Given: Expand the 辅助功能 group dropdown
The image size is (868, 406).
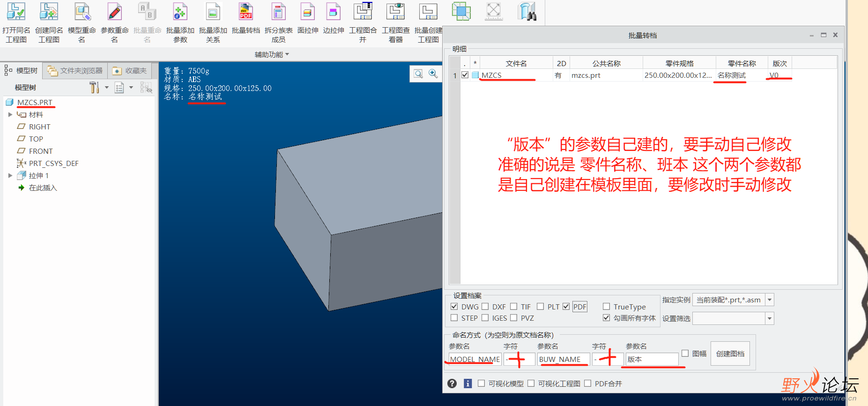Looking at the screenshot, I should point(272,54).
